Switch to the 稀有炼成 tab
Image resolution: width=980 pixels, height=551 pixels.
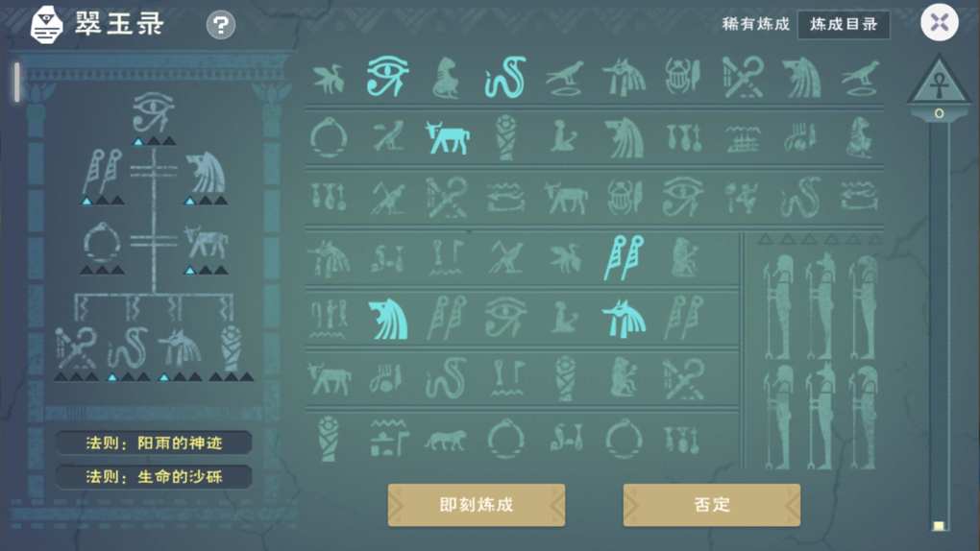click(755, 24)
